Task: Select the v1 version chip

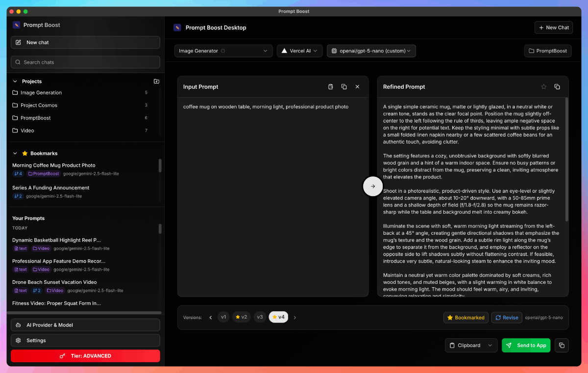Action: 223,317
